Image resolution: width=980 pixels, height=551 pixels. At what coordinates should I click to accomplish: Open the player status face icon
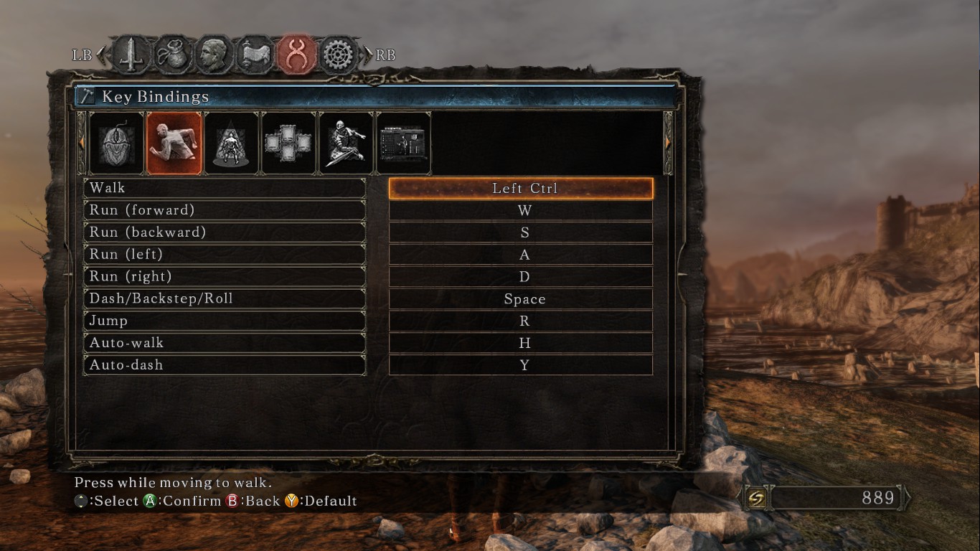tap(215, 55)
